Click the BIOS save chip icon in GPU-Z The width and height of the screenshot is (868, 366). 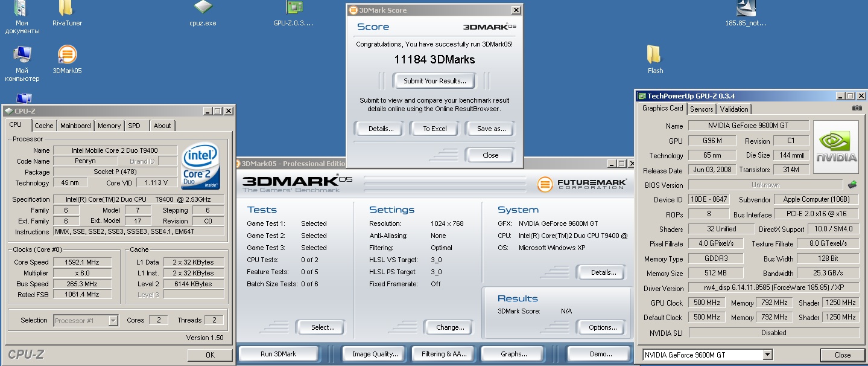[852, 185]
